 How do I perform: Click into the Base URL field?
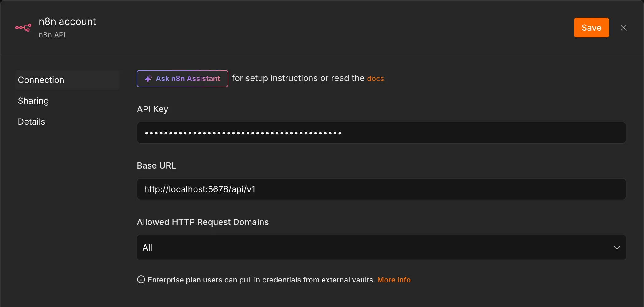[381, 189]
